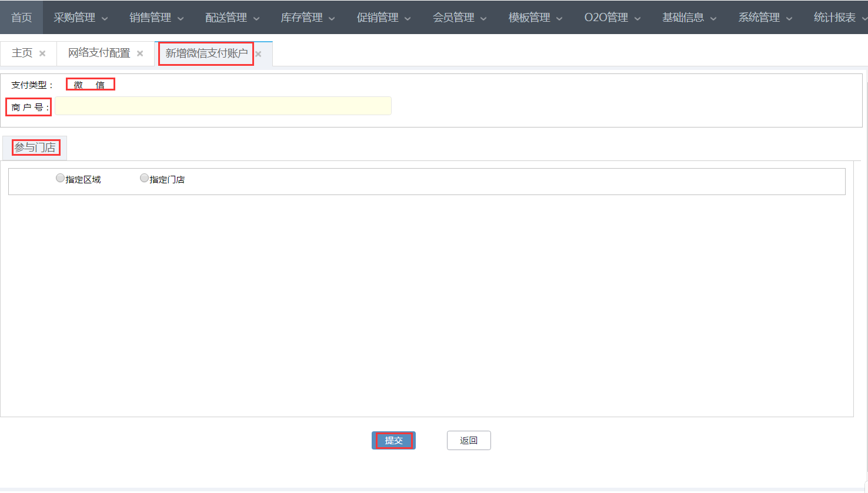This screenshot has height=493, width=868.
Task: Select the 指定门店 radio button
Action: click(144, 178)
